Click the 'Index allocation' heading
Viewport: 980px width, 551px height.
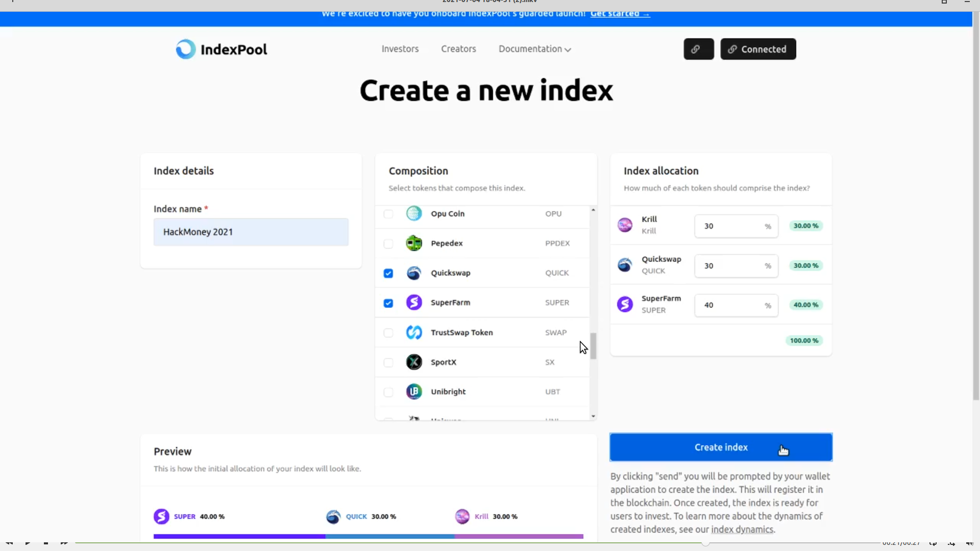(x=661, y=171)
